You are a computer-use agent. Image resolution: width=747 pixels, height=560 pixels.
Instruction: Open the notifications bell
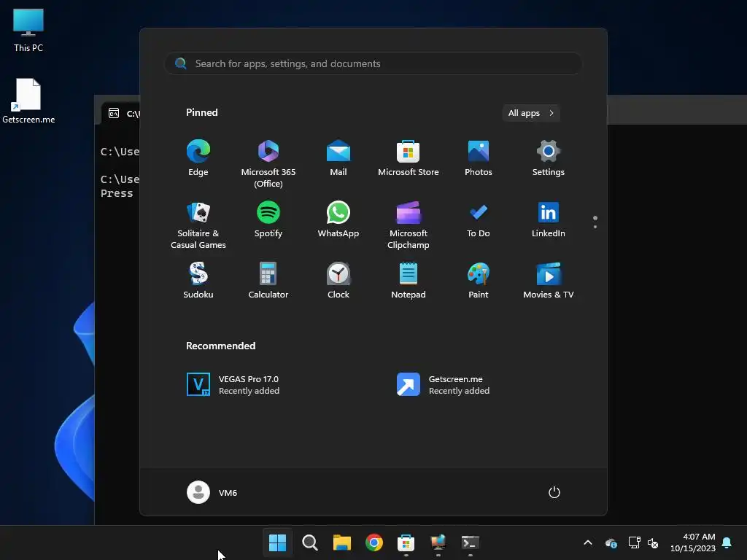coord(727,542)
